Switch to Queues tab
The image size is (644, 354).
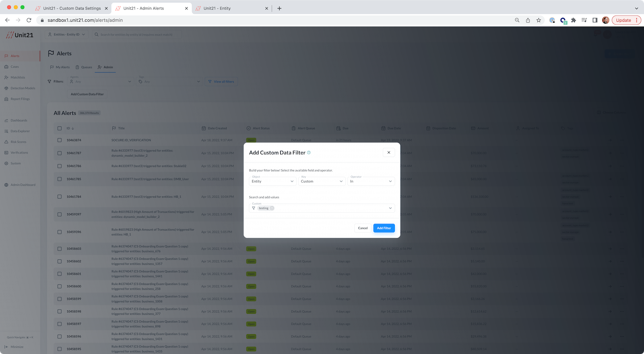[x=84, y=67]
